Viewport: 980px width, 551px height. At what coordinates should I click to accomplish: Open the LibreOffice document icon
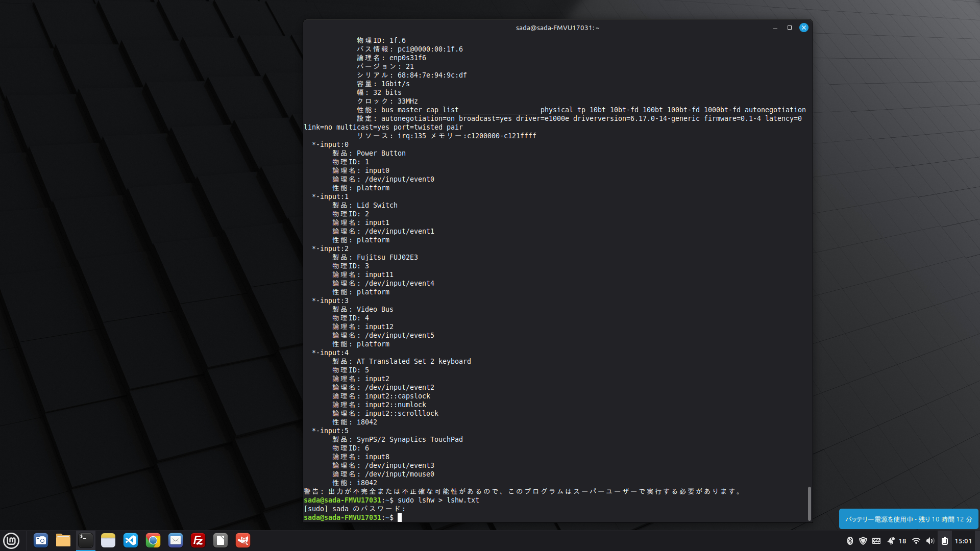coord(220,540)
